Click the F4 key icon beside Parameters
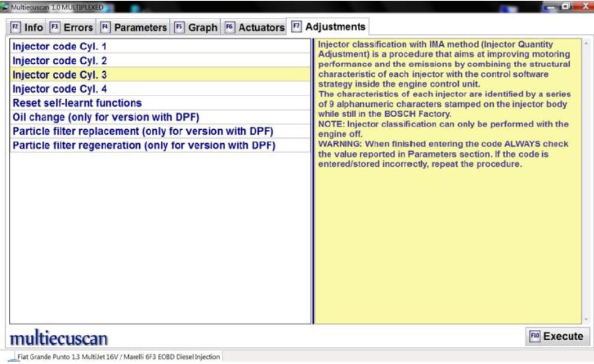Viewport: 594px width, 364px height. pos(105,27)
